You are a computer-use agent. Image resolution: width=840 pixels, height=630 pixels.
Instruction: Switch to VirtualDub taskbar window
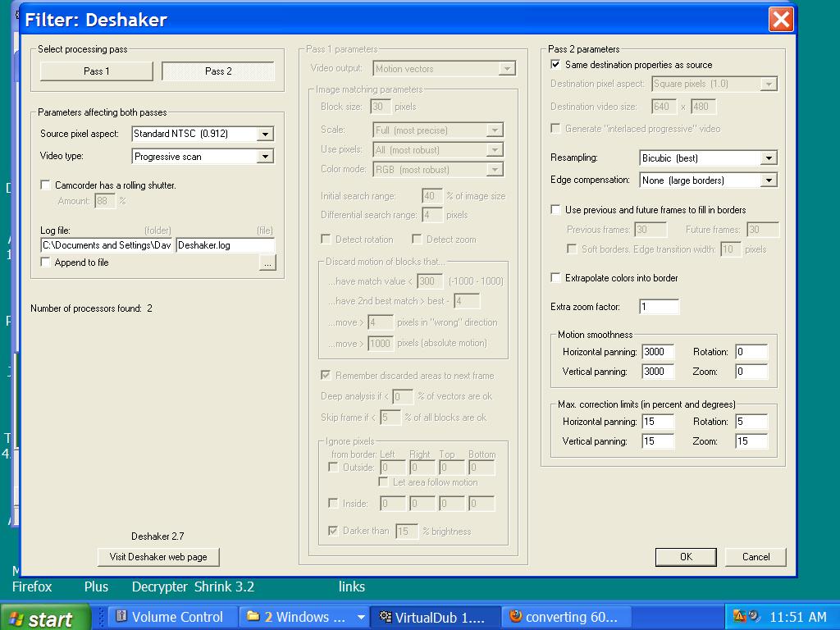point(435,617)
